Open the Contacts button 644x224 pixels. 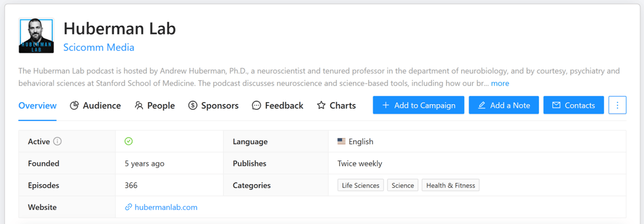pyautogui.click(x=574, y=105)
